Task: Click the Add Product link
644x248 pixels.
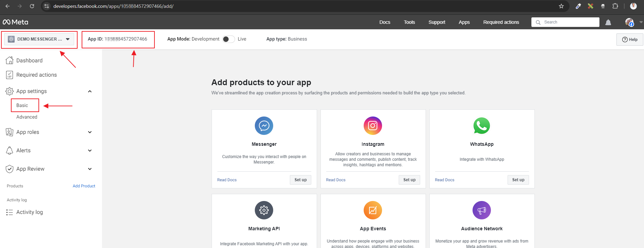Action: click(x=84, y=186)
